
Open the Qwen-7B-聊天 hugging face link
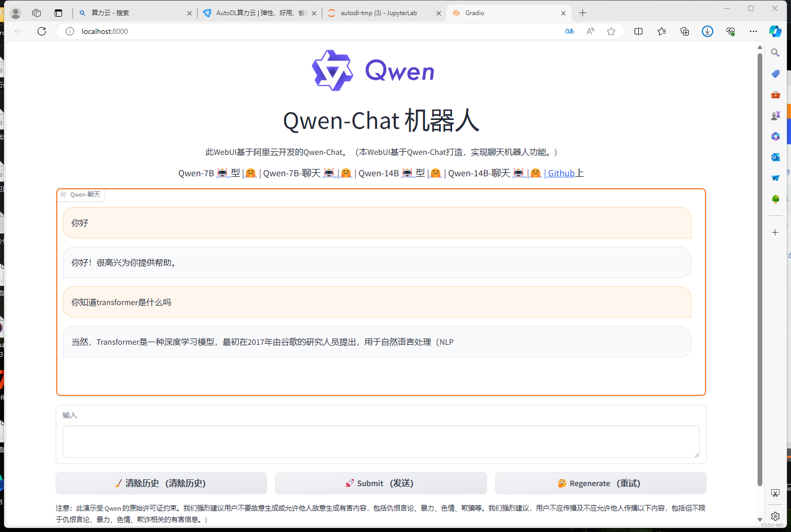pos(346,173)
